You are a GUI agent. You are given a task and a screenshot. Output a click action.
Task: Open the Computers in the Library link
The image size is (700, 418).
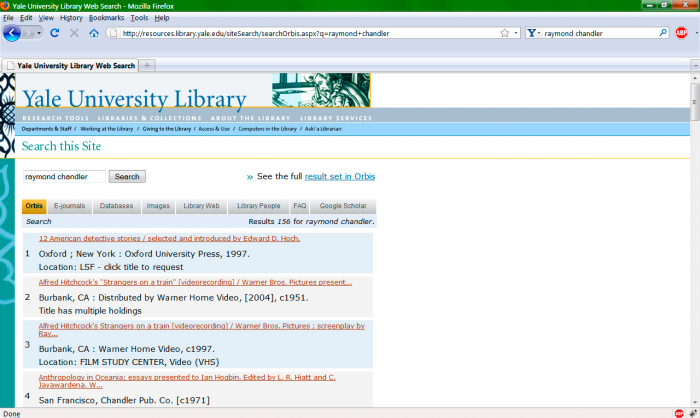(x=267, y=129)
